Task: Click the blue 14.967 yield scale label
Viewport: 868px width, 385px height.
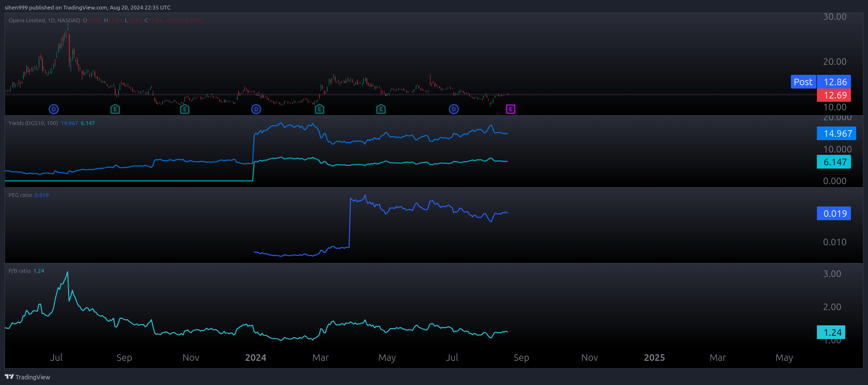Action: coord(836,134)
